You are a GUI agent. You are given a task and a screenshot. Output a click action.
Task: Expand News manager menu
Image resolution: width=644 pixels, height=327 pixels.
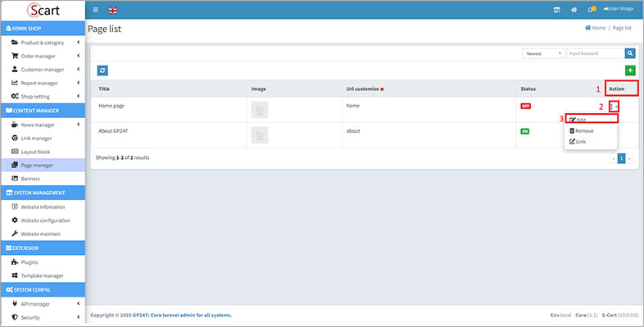(43, 125)
